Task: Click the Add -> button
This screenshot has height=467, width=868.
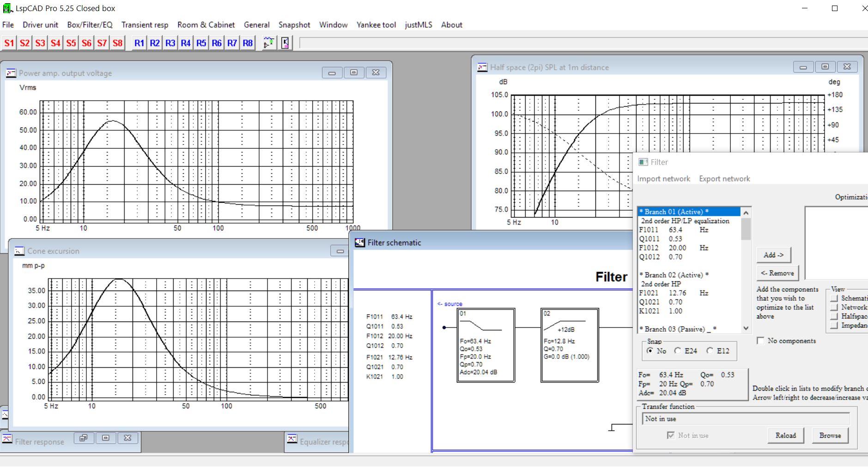Action: coord(774,255)
